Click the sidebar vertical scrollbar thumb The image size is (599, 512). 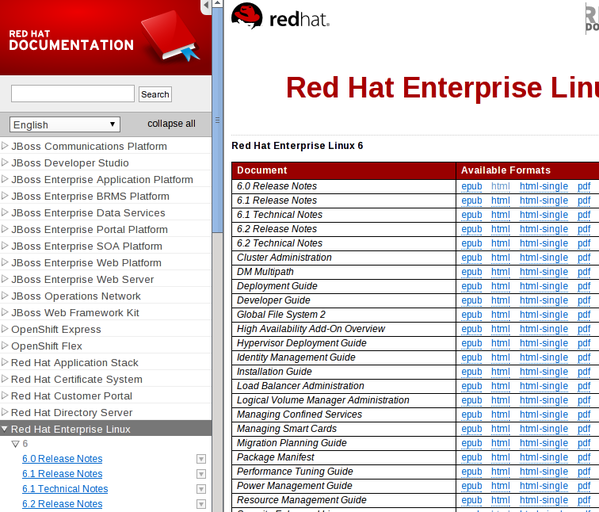pyautogui.click(x=217, y=119)
